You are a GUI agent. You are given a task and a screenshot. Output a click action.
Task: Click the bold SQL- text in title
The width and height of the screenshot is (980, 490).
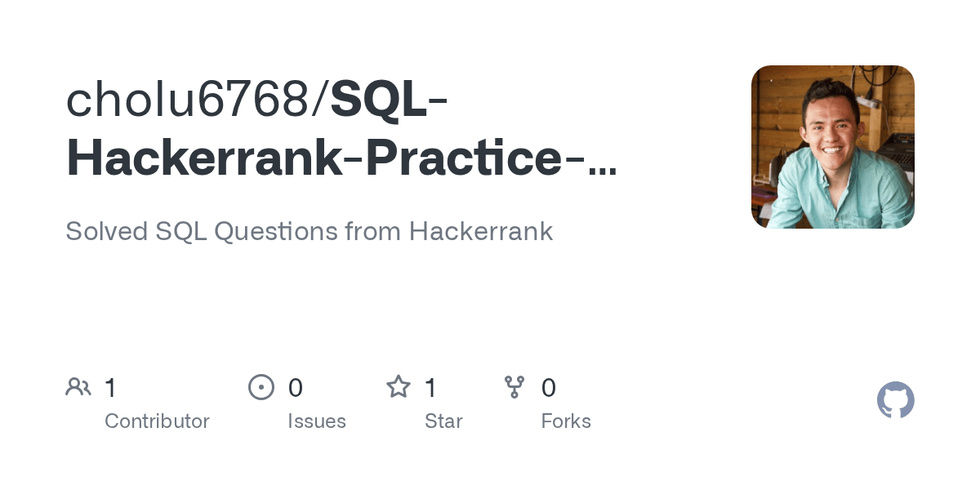point(389,100)
